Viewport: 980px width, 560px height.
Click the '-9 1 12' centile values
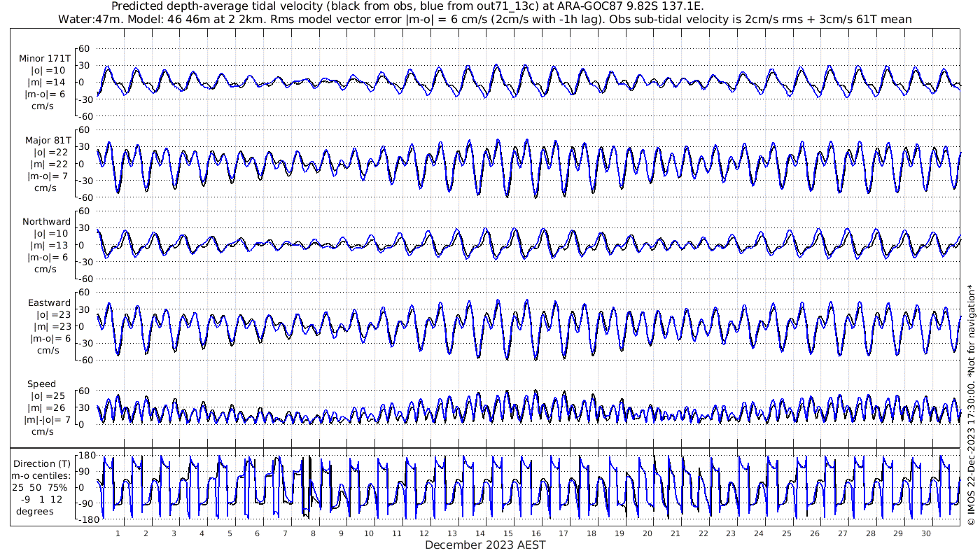(x=42, y=499)
